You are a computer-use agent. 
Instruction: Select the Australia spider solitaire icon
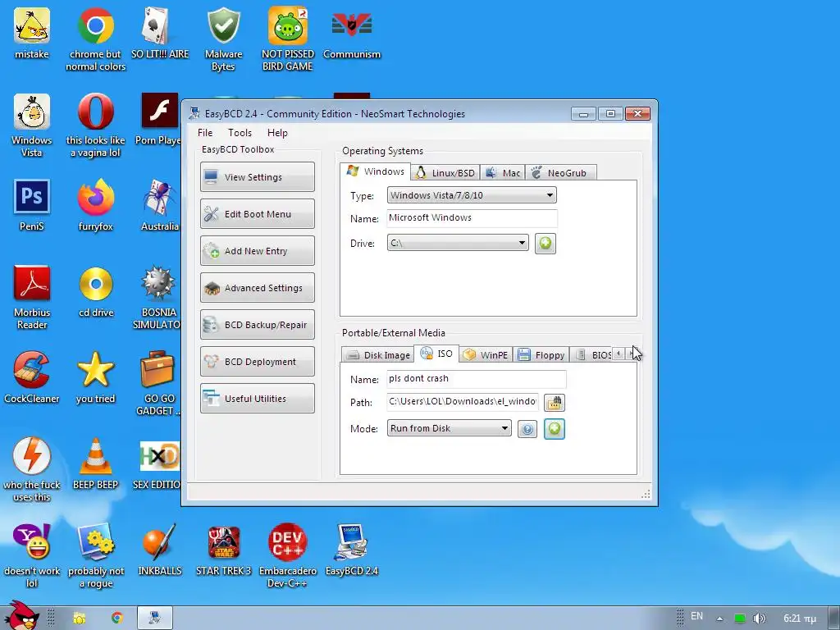(160, 204)
